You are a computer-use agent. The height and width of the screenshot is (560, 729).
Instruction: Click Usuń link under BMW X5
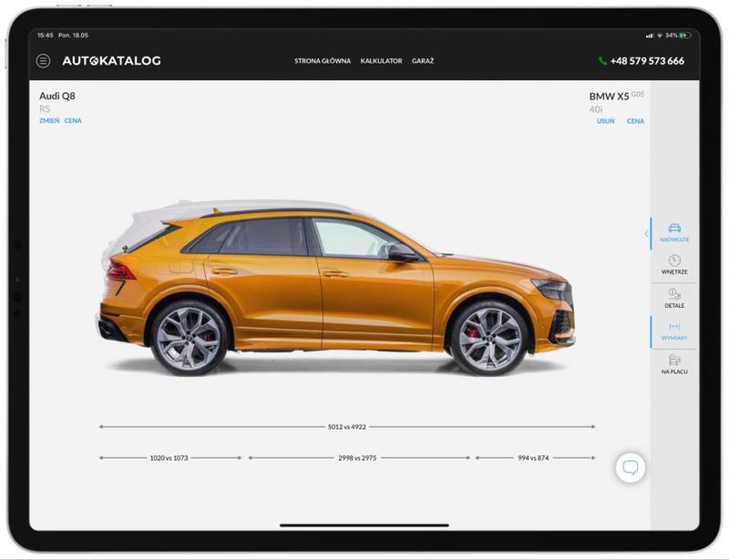coord(606,121)
